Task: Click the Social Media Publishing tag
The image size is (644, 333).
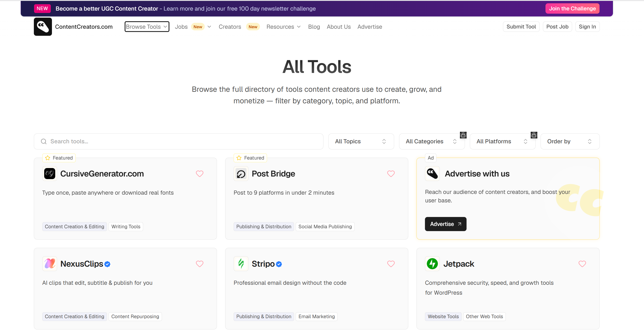Action: pos(325,226)
